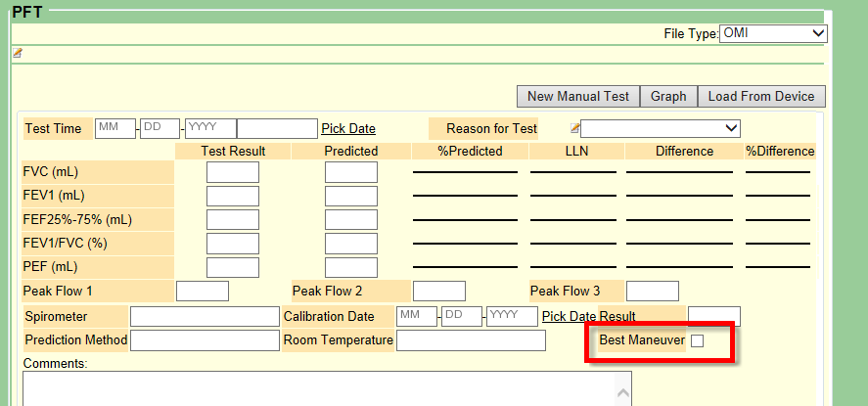Click the FVC Test Result field

tap(233, 172)
